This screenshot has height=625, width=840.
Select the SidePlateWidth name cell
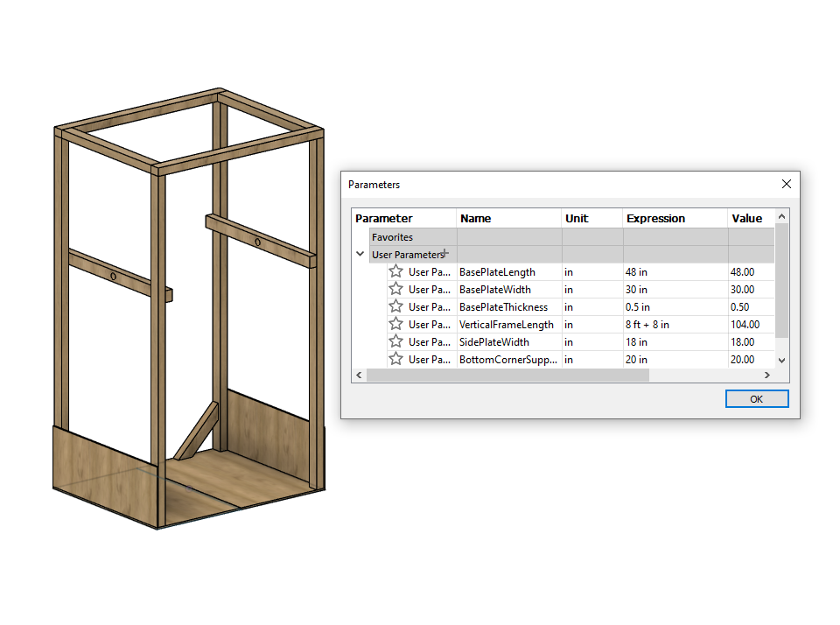509,342
